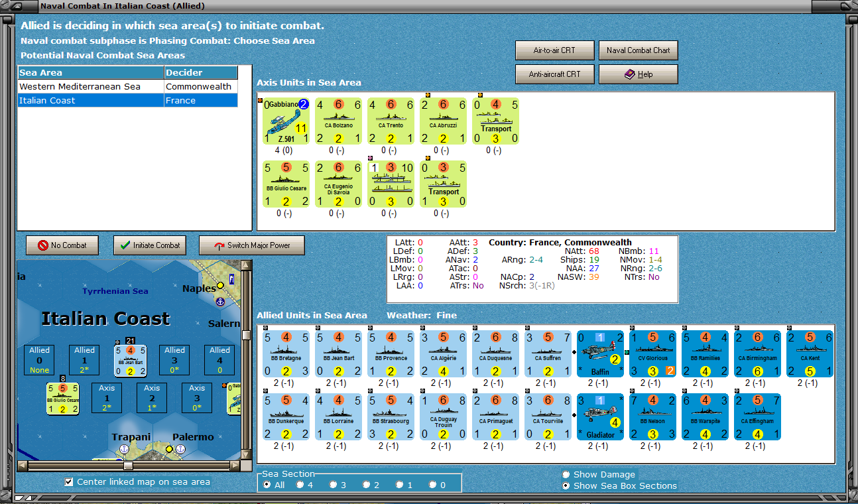Viewport: 858px width, 504px height.
Task: Select the CA Algérie cruiser counter
Action: pyautogui.click(x=444, y=354)
